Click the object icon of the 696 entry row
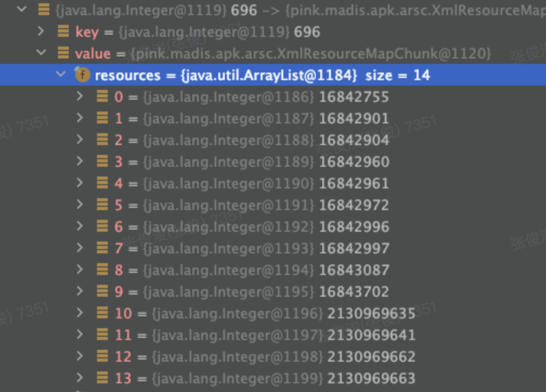The image size is (546, 392). pyautogui.click(x=44, y=10)
